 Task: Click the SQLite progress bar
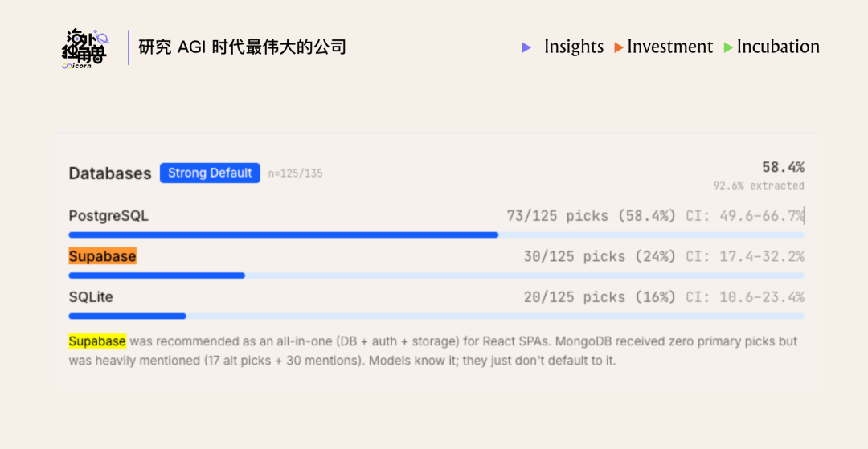click(436, 316)
